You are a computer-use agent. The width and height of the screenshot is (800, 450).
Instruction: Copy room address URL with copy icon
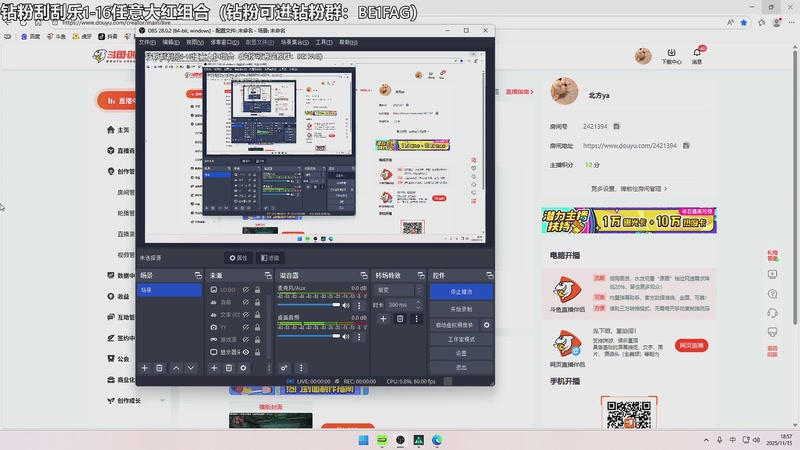pos(686,145)
